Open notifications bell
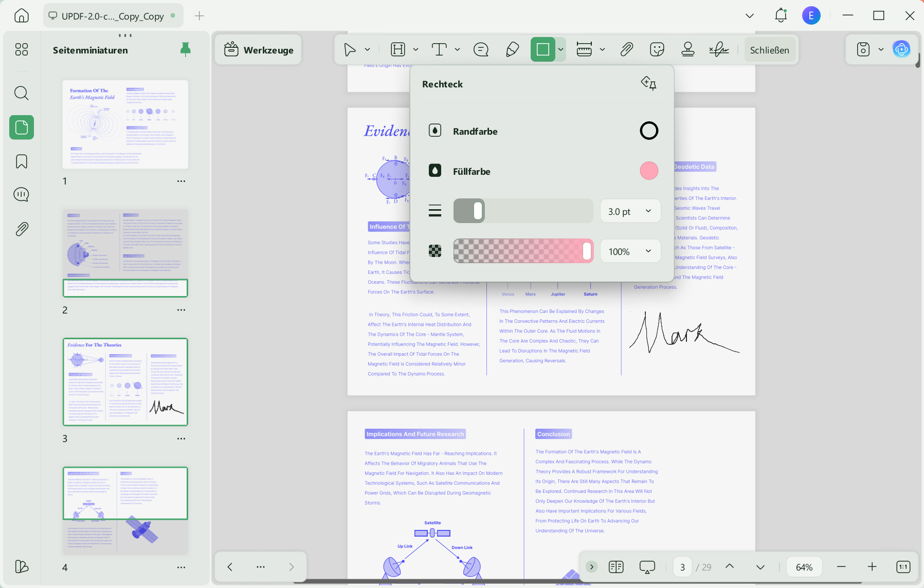 pos(781,15)
